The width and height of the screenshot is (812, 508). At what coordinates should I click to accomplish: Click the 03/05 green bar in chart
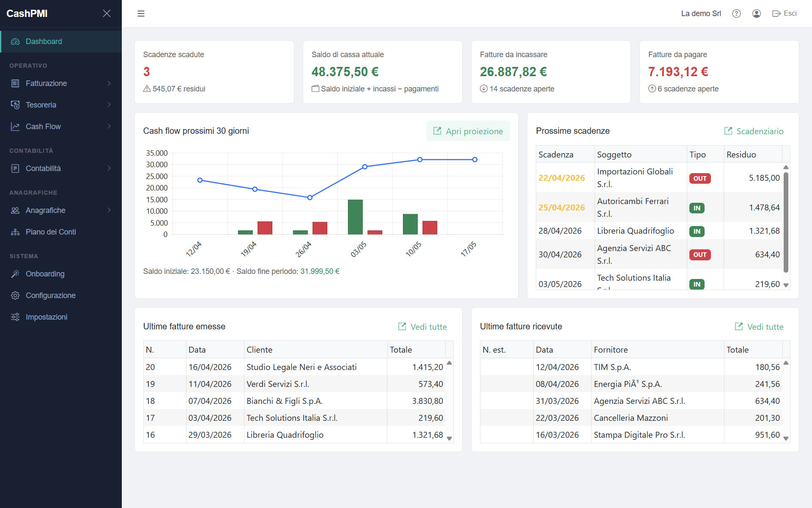[x=355, y=217]
